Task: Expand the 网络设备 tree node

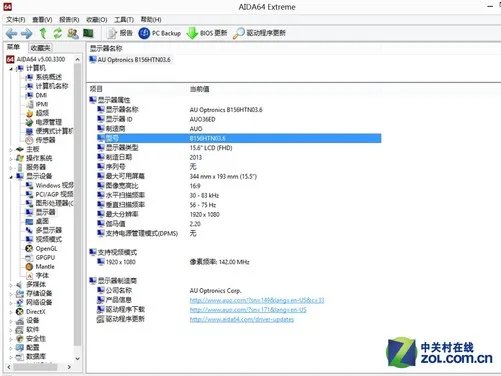Action: (x=11, y=303)
